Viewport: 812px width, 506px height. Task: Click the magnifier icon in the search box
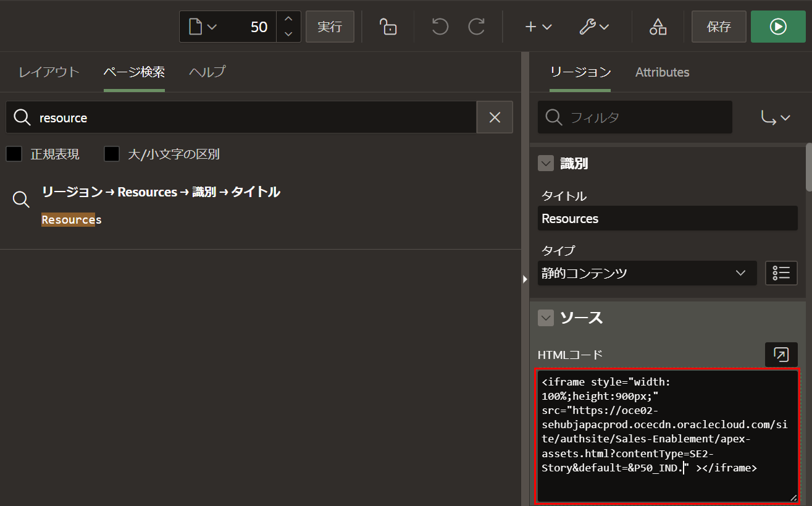pos(22,117)
